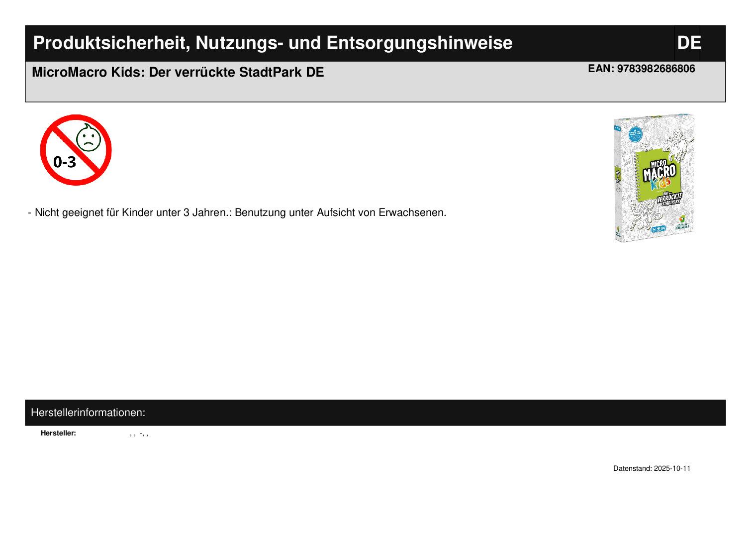
Task: Click the Produktsicherheit document title
Action: (x=273, y=43)
